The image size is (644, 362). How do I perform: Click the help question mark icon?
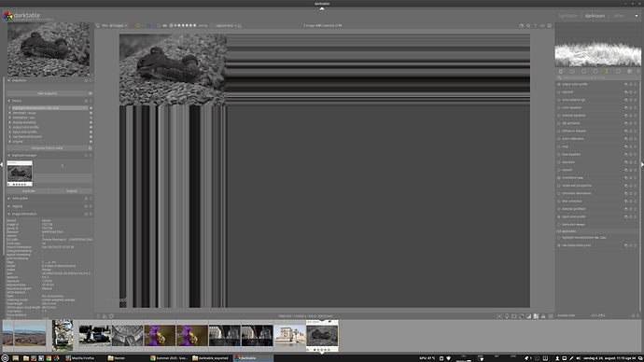[x=535, y=25]
